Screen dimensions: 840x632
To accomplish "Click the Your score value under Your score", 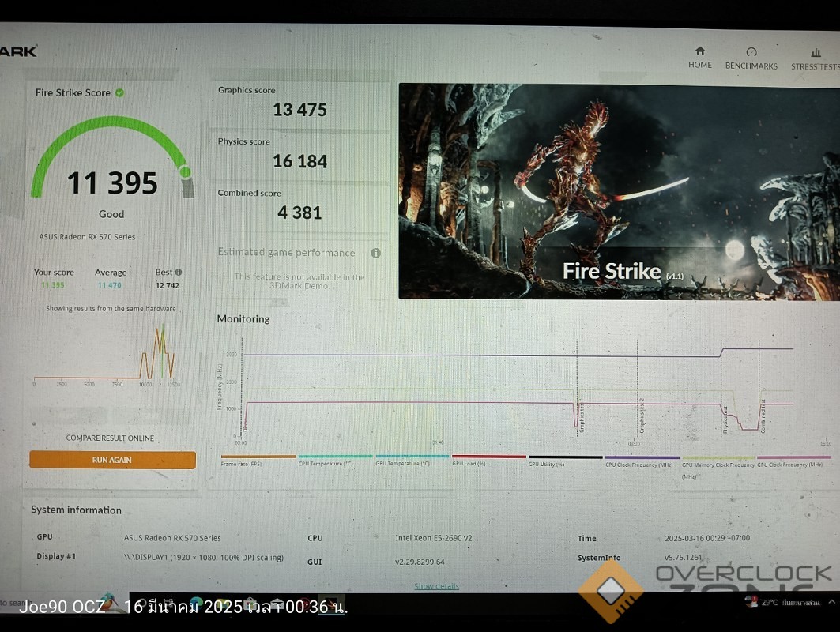I will [x=52, y=285].
